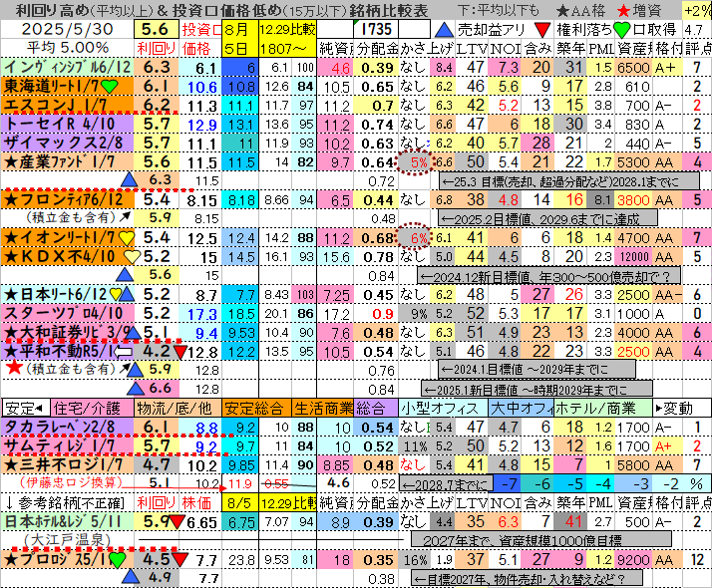712x588 pixels.
Task: Click note ←目標2027年、物件売却・入れ替えなど?
Action: [527, 579]
